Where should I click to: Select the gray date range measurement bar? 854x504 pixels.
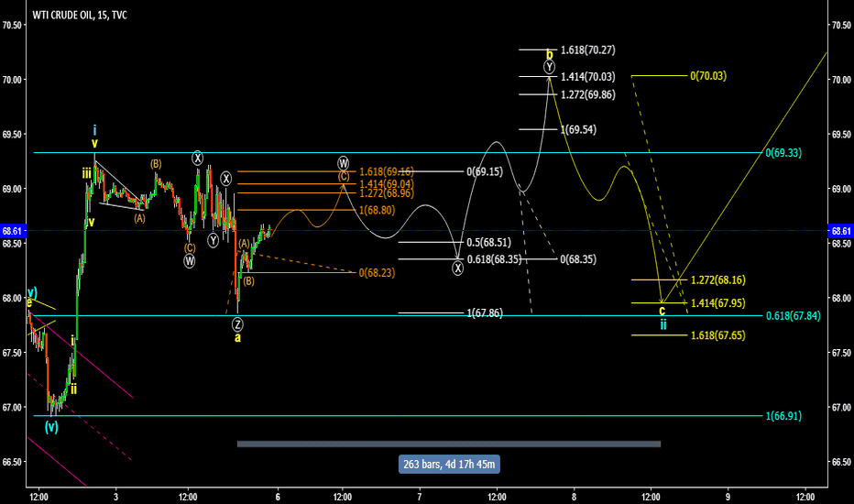(x=449, y=444)
